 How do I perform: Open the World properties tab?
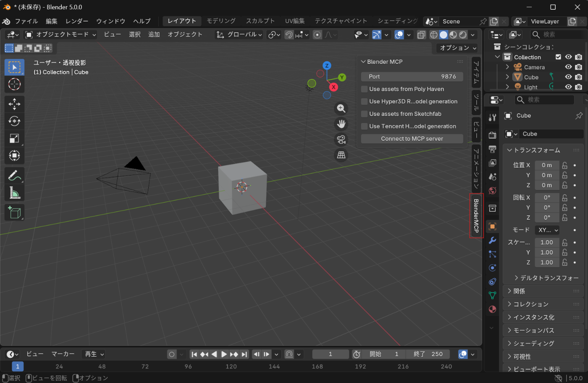pos(492,190)
